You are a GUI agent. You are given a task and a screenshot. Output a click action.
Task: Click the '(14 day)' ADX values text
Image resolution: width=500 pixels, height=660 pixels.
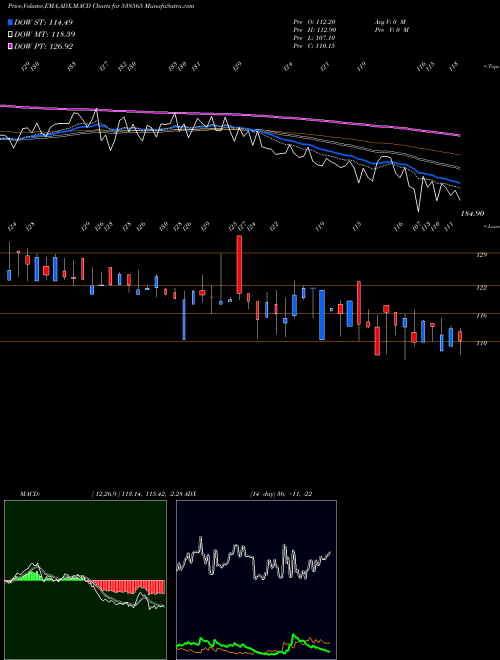point(281,494)
